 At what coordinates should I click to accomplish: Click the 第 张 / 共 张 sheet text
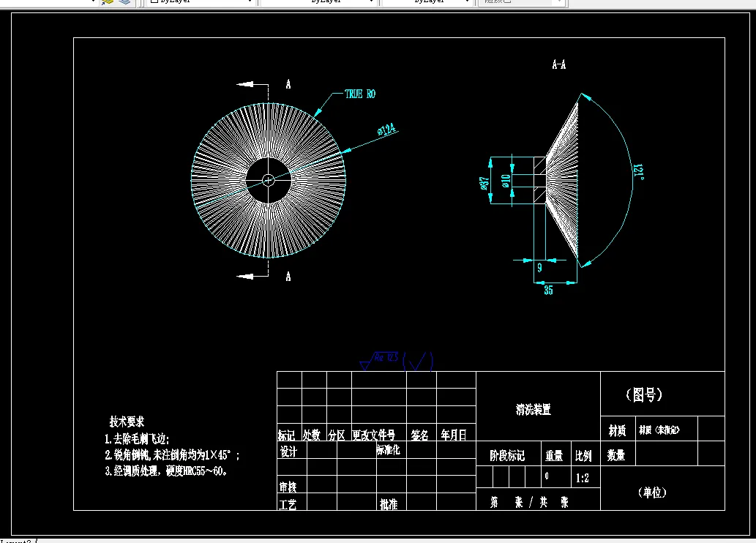coord(529,503)
